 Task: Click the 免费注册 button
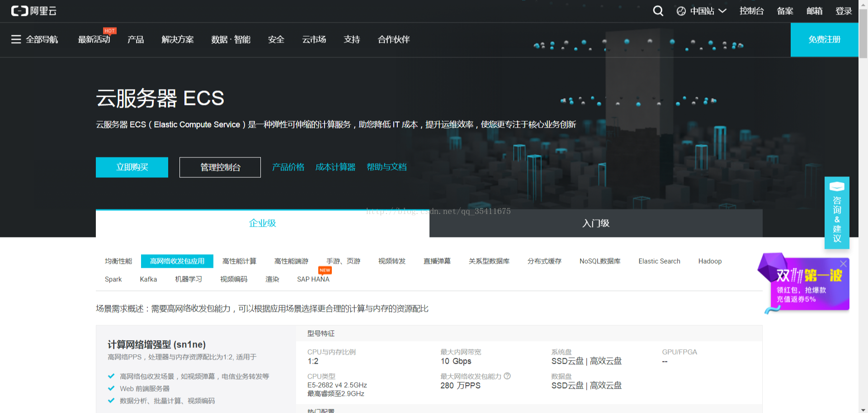[x=824, y=40]
